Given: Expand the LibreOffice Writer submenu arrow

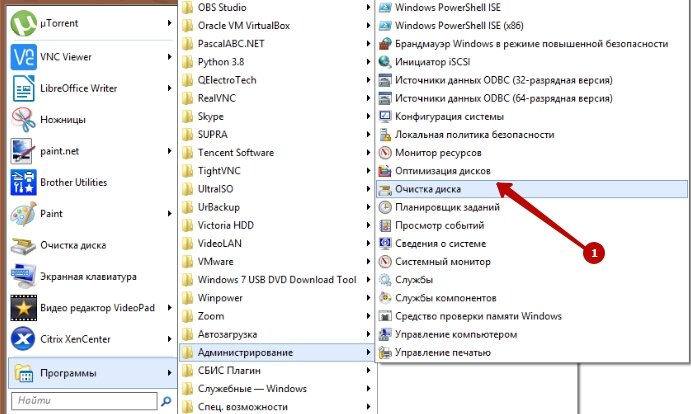Looking at the screenshot, I should coord(169,88).
